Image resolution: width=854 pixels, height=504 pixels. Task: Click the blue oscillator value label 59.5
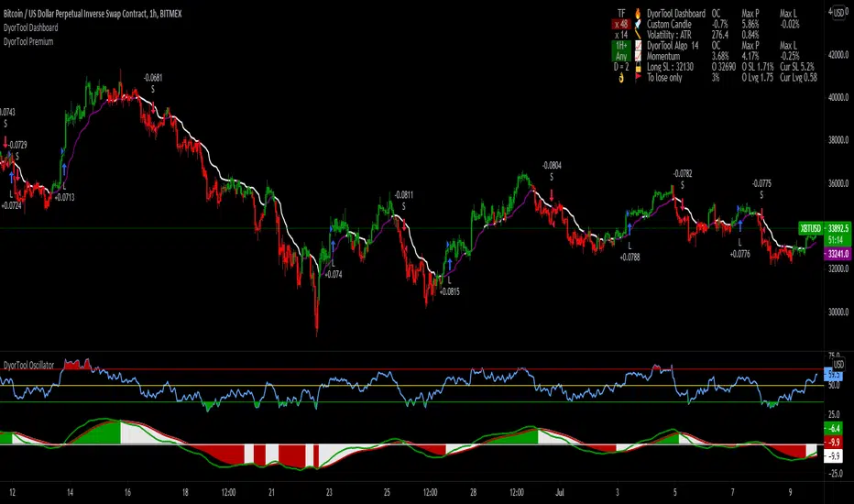[833, 375]
